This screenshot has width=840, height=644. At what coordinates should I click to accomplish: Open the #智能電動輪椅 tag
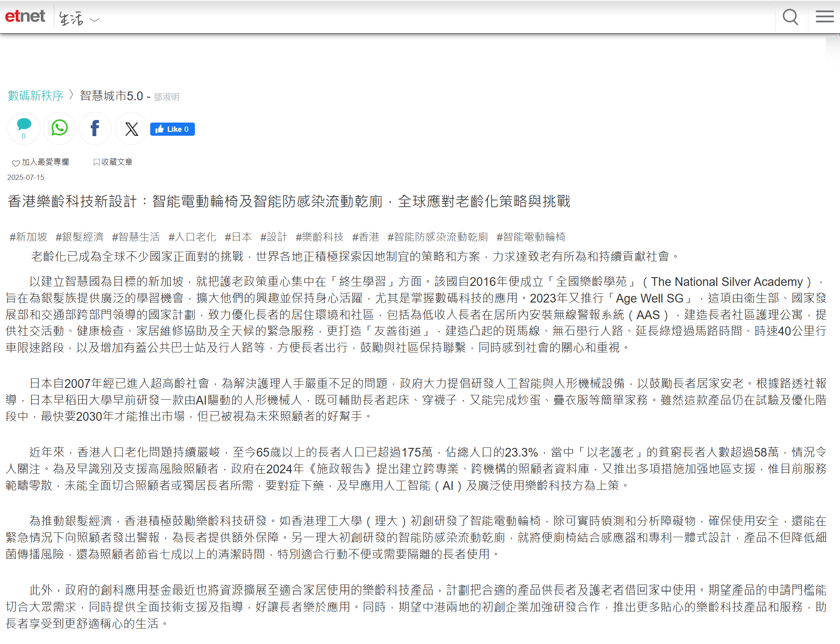(531, 237)
